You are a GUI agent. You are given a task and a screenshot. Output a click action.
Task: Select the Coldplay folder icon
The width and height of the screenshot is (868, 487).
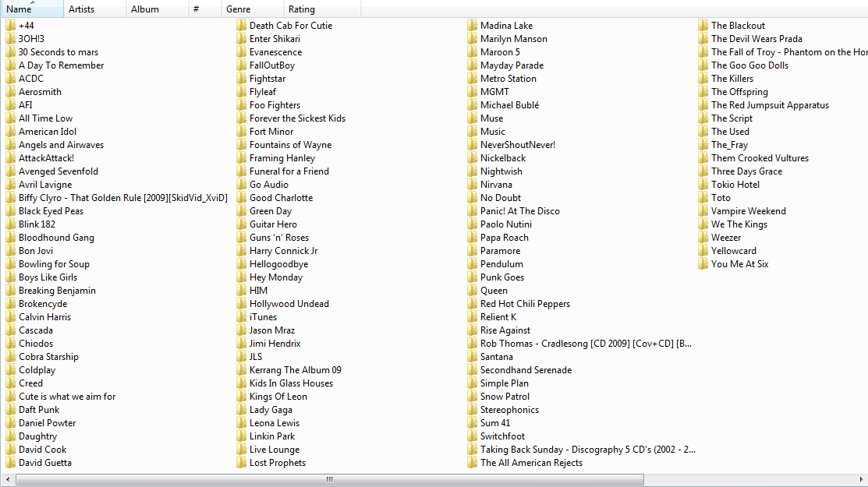[10, 370]
